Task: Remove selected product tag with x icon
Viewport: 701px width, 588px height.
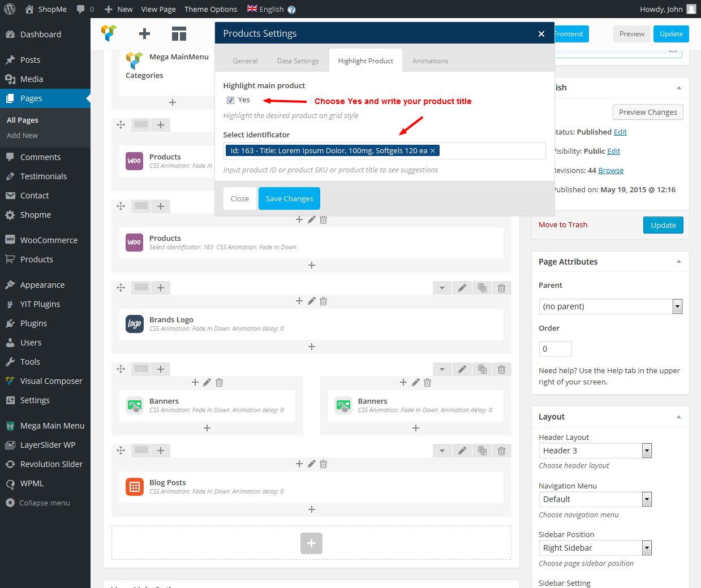Action: [x=433, y=151]
